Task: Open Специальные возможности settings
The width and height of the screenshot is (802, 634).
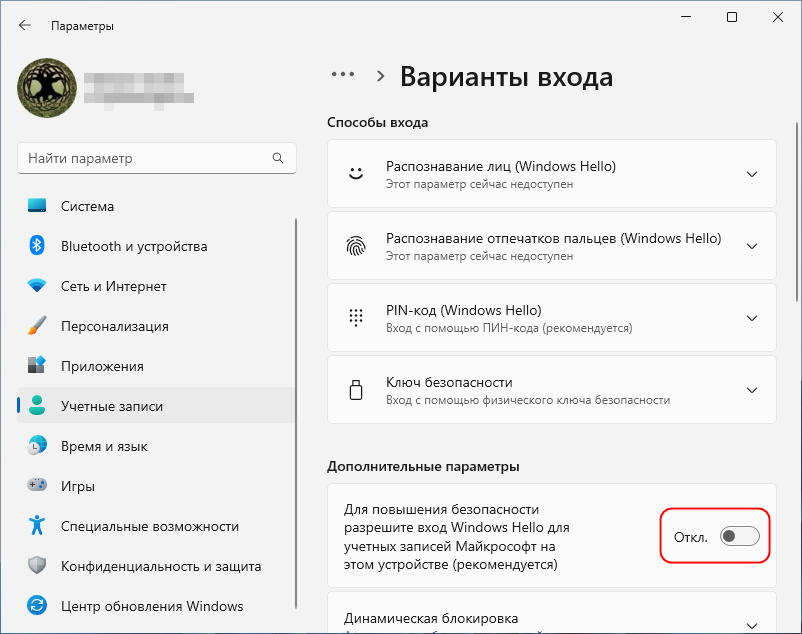Action: pyautogui.click(x=156, y=526)
